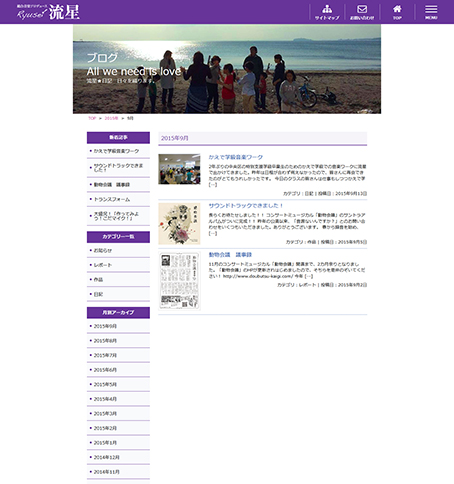454x484 pixels.
Task: Click the Ryusei 流星 logo
Action: pyautogui.click(x=48, y=12)
